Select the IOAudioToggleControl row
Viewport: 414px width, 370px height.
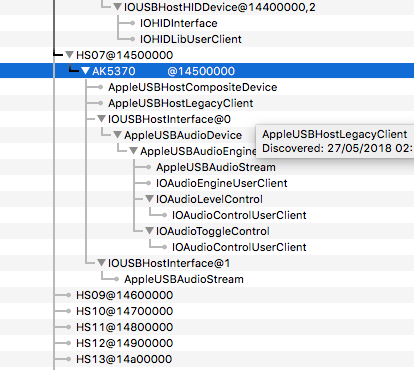coord(213,231)
